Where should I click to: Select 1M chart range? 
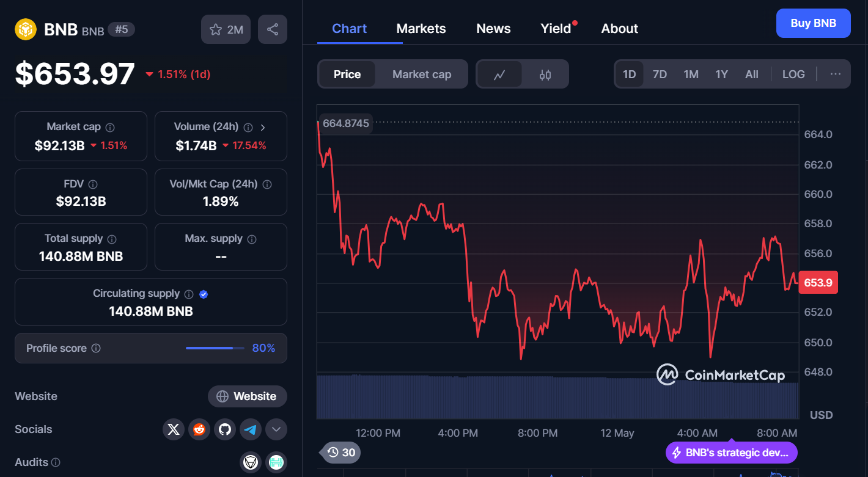click(691, 75)
